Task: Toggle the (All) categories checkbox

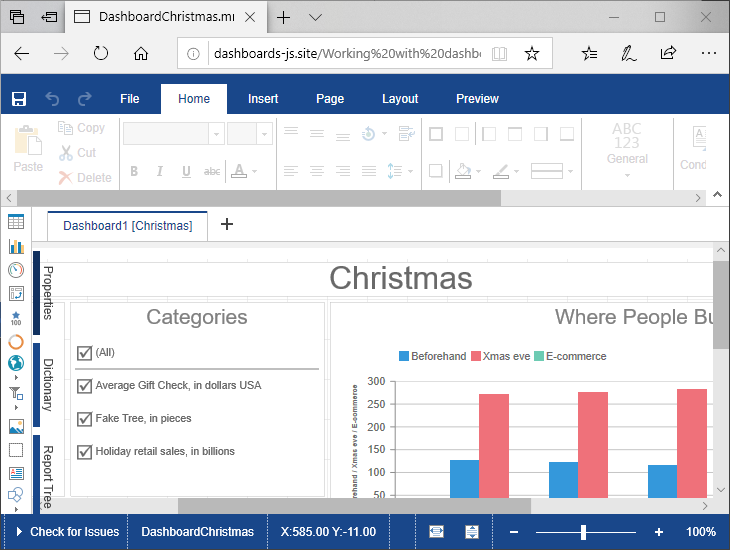Action: [x=84, y=353]
